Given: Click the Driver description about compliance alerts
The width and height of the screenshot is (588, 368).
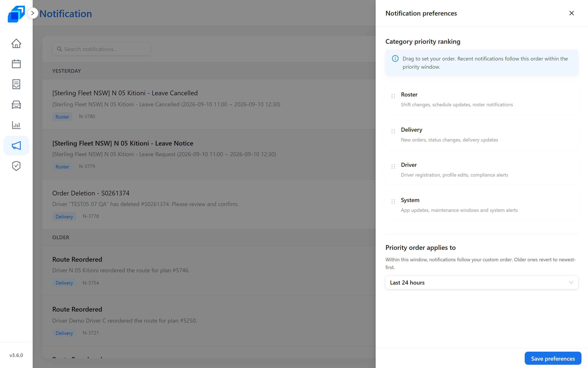Looking at the screenshot, I should pos(454,175).
